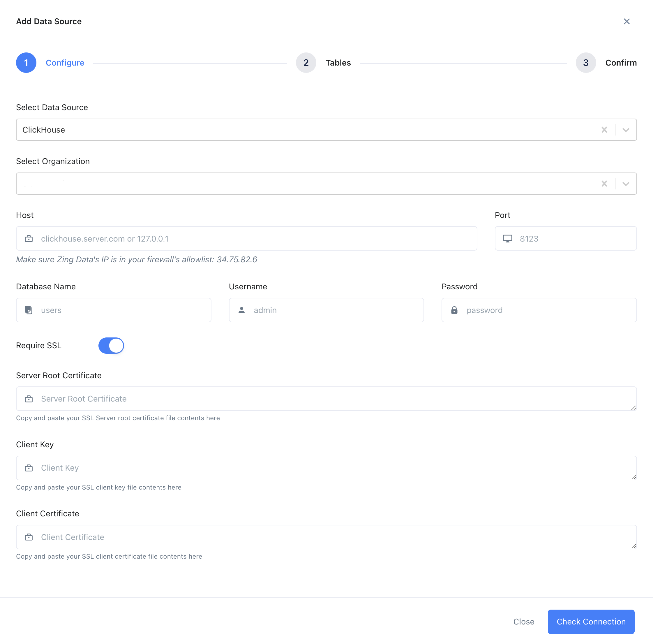The image size is (653, 644).
Task: Expand data source options via the chevron arrow
Action: tap(626, 130)
